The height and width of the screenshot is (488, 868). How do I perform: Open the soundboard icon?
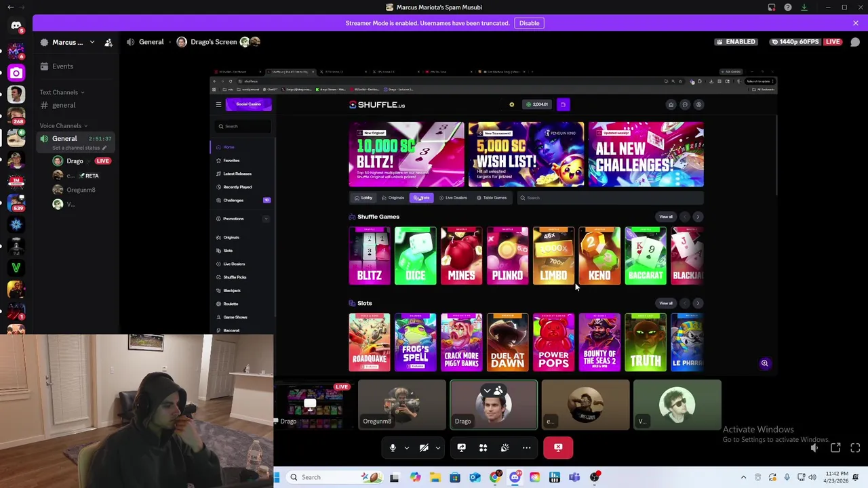point(505,447)
